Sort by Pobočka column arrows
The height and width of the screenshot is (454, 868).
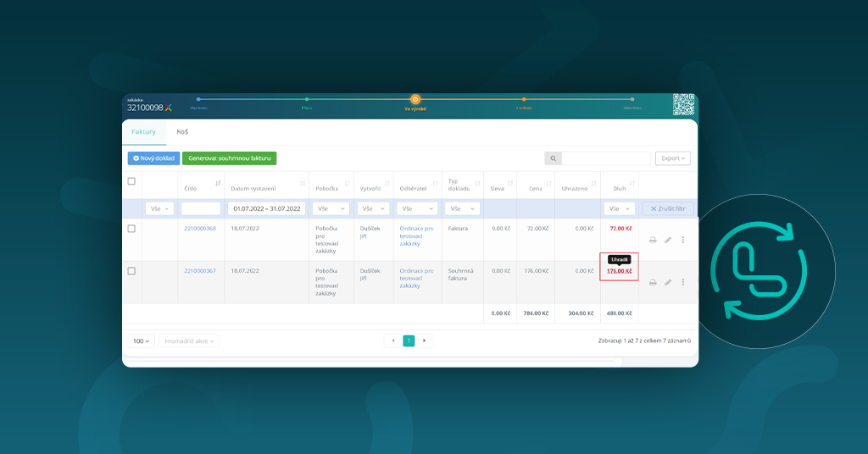tap(347, 184)
